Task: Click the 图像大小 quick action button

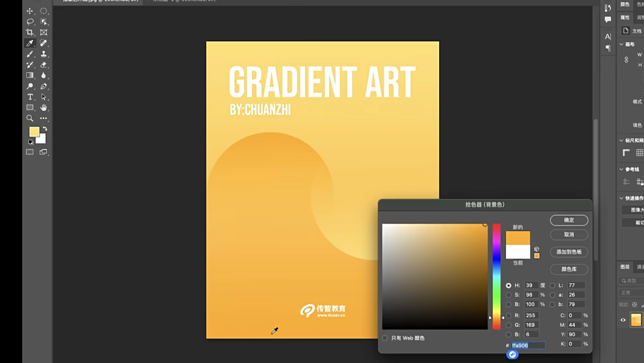Action: 633,209
